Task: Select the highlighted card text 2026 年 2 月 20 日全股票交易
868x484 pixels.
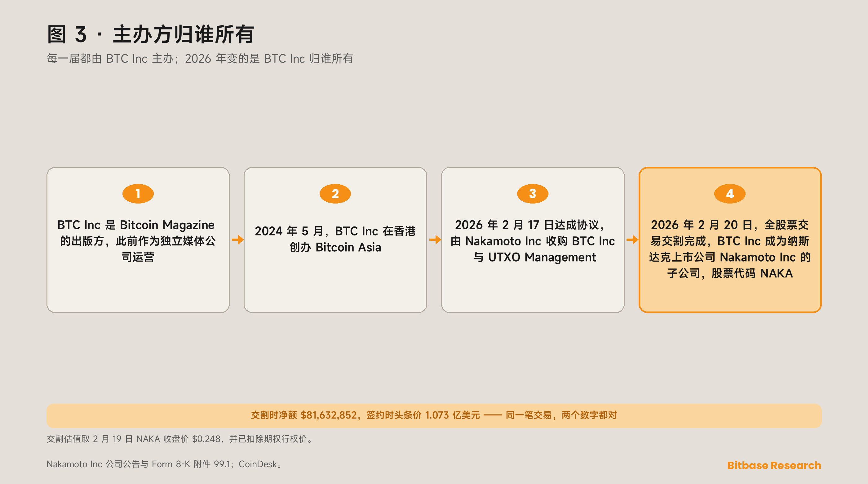Action: (x=729, y=249)
